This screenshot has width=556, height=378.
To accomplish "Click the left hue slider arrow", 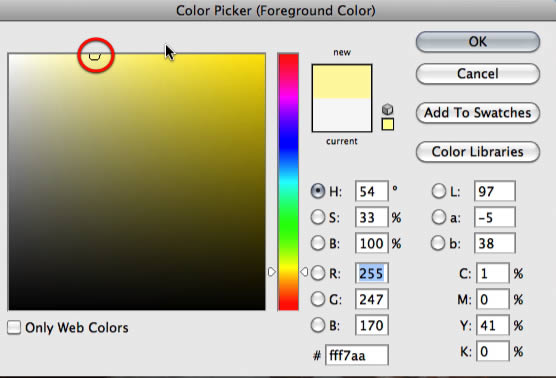I will pos(272,272).
